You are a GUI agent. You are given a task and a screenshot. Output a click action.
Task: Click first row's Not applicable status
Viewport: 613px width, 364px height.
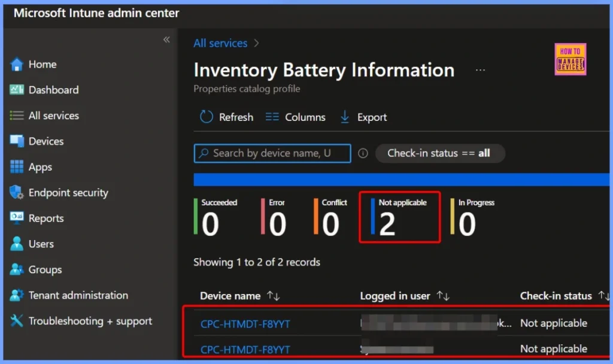554,323
